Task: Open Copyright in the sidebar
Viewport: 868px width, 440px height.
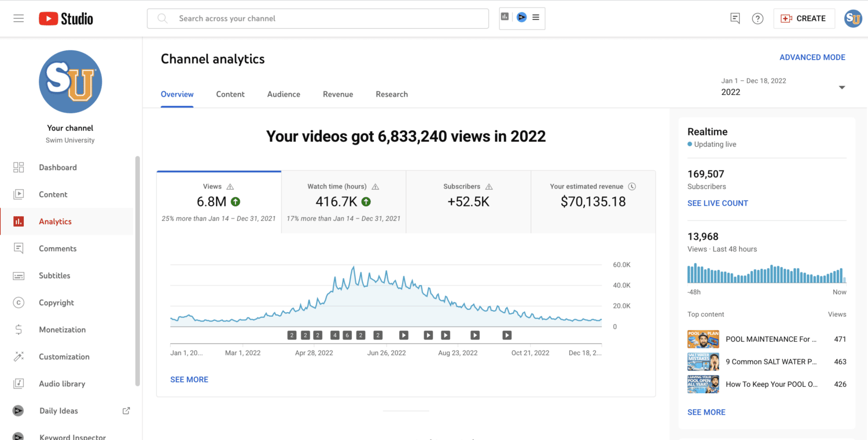Action: click(67, 303)
